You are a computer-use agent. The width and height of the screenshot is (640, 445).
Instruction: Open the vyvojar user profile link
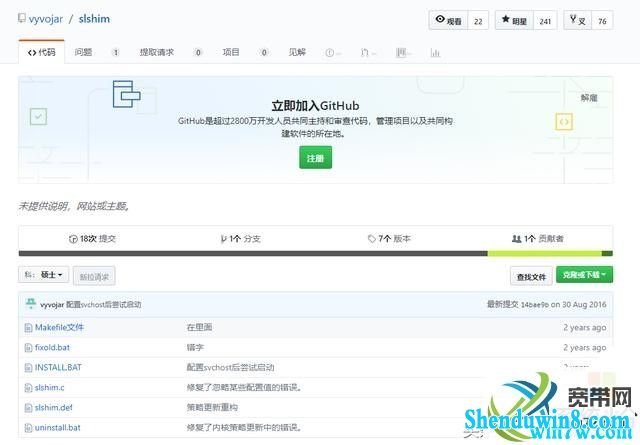[x=46, y=19]
